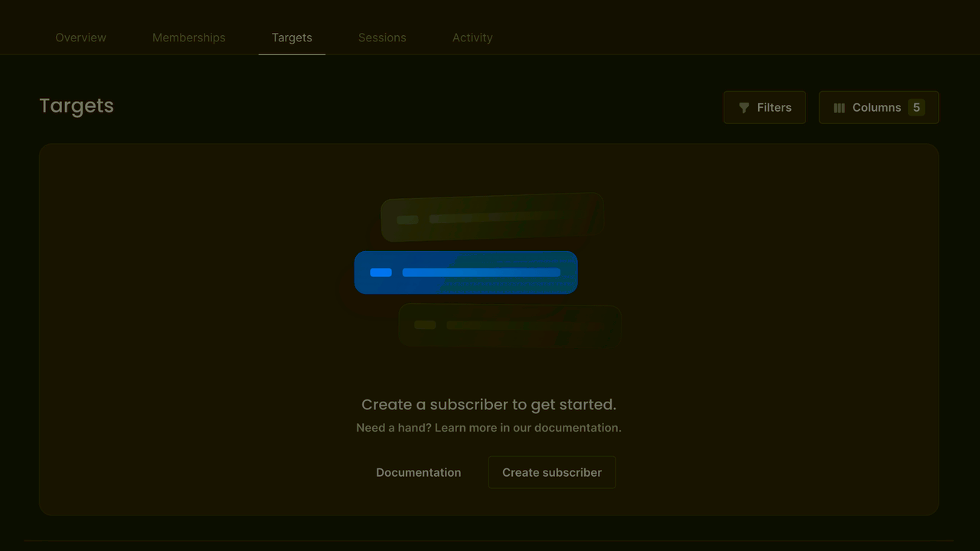Open the Overview tab
Screen dimensions: 980x551
(80, 37)
